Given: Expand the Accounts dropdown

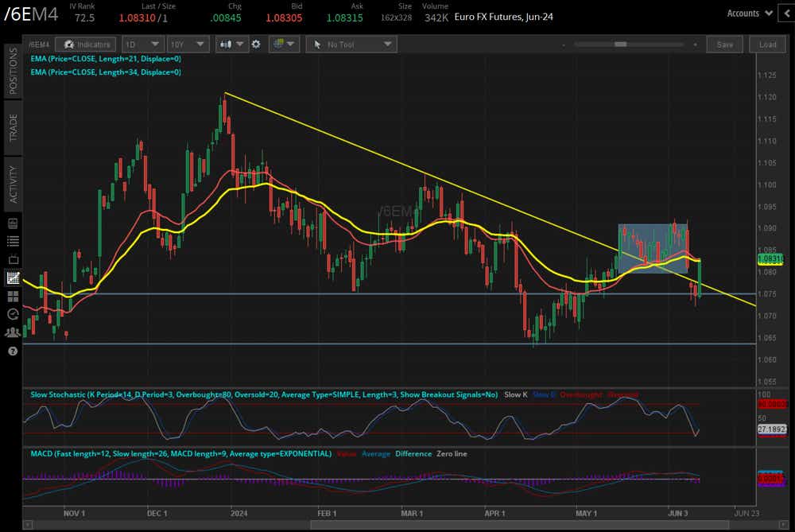Looking at the screenshot, I should 748,13.
